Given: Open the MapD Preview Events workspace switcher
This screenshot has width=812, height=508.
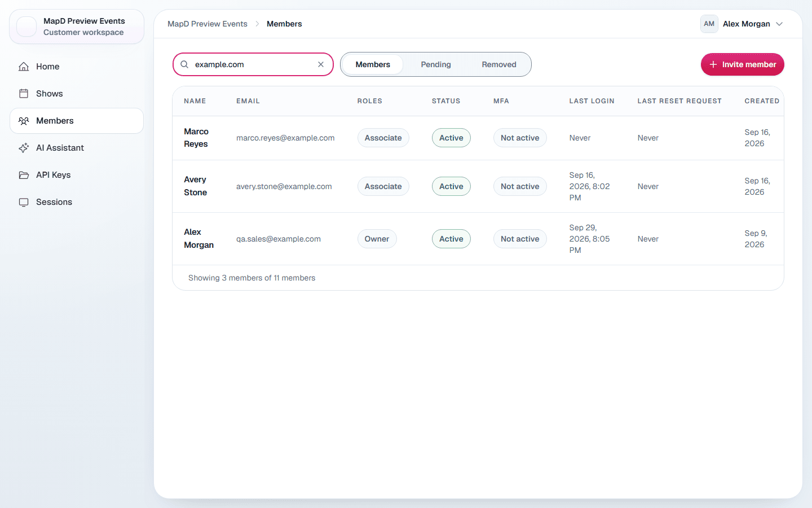Looking at the screenshot, I should [77, 27].
